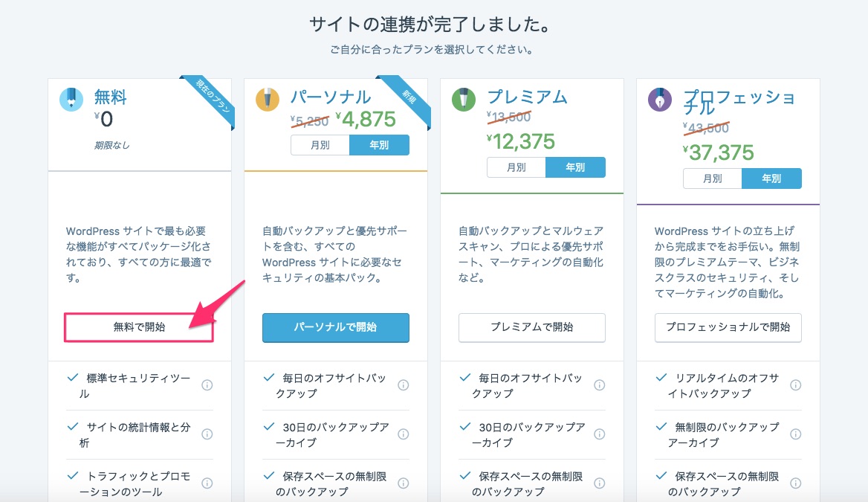
Task: Click the プレミアムで開始 button
Action: click(x=532, y=327)
